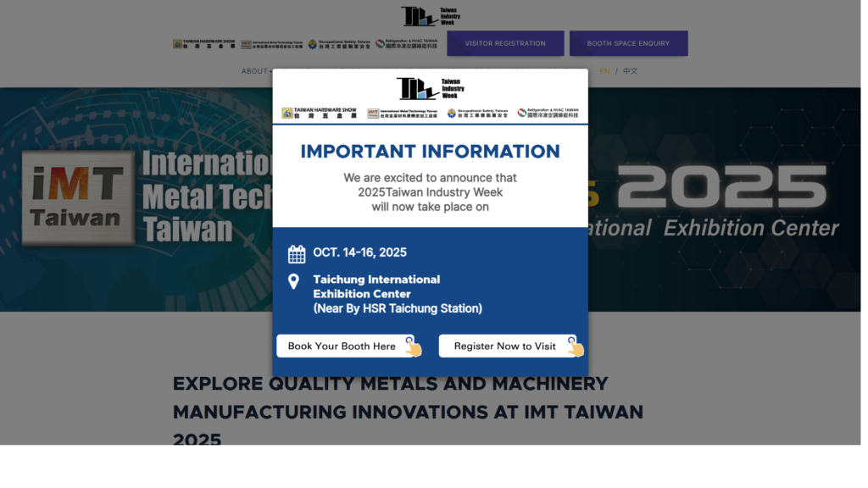868x488 pixels.
Task: Click the iMT Taiwan logo in the popup
Action: click(403, 114)
